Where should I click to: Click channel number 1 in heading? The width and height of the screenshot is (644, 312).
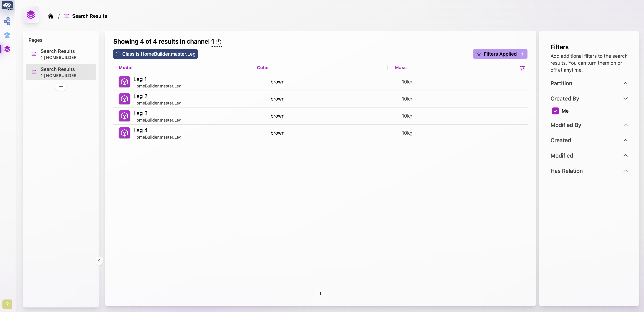[213, 42]
